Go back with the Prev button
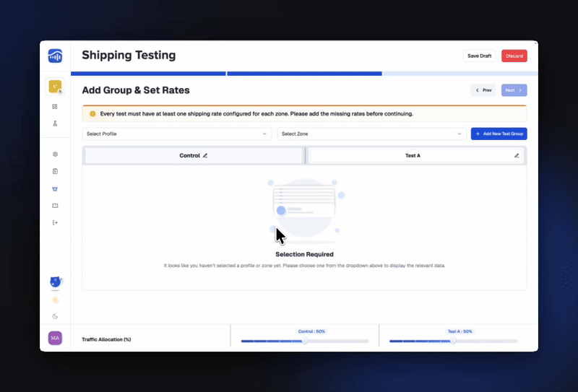This screenshot has height=392, width=578. 483,90
